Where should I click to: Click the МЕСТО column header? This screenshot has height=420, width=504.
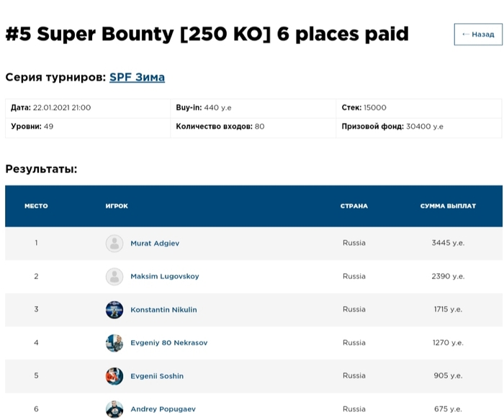[36, 206]
